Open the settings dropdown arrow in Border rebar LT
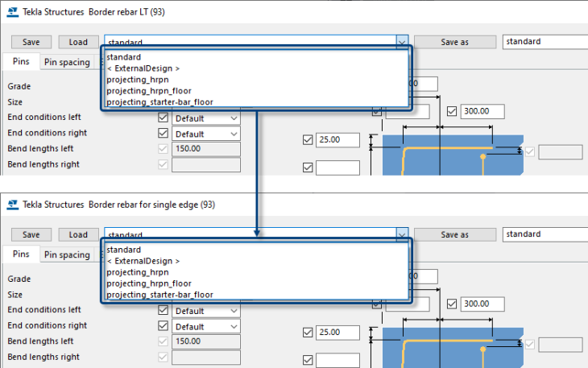 [x=402, y=42]
